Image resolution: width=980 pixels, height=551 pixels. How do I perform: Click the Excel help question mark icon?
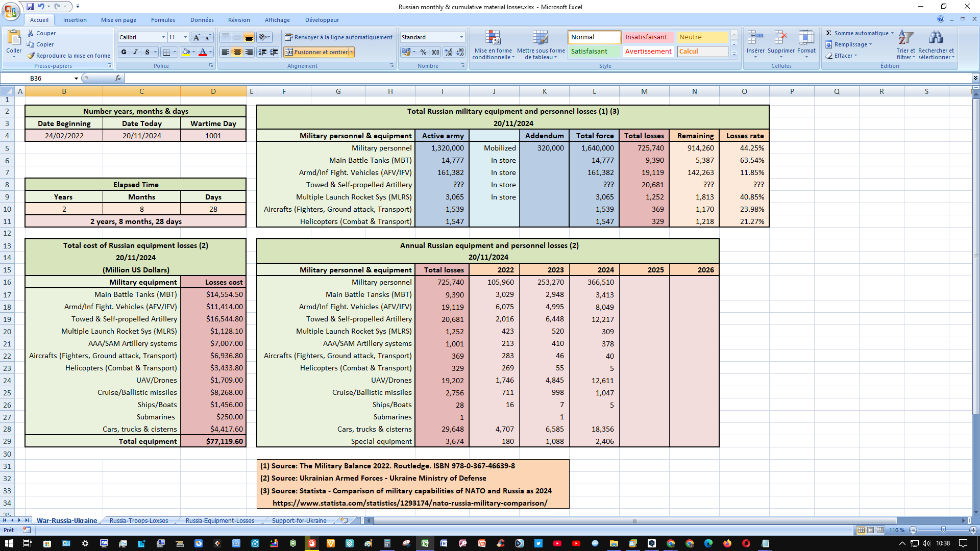[940, 19]
